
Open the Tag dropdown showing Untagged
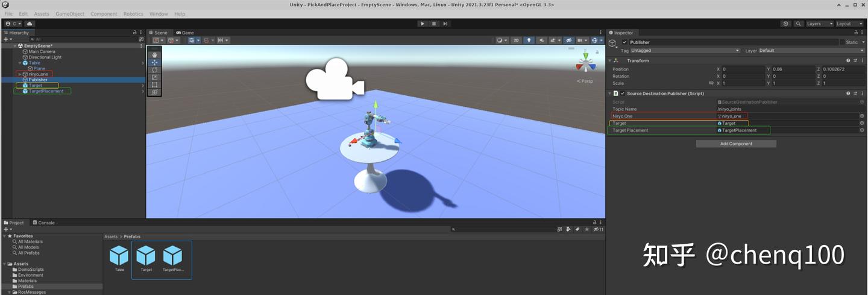click(x=685, y=51)
